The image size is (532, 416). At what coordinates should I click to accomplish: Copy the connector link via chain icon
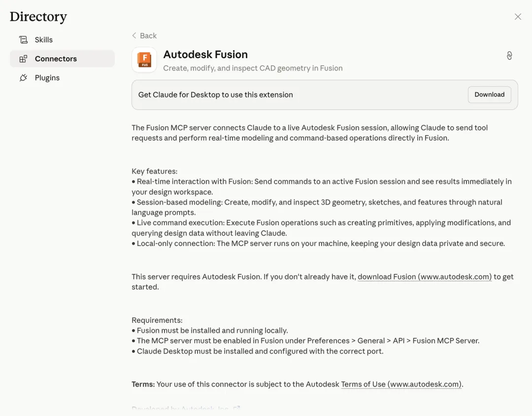coord(509,56)
